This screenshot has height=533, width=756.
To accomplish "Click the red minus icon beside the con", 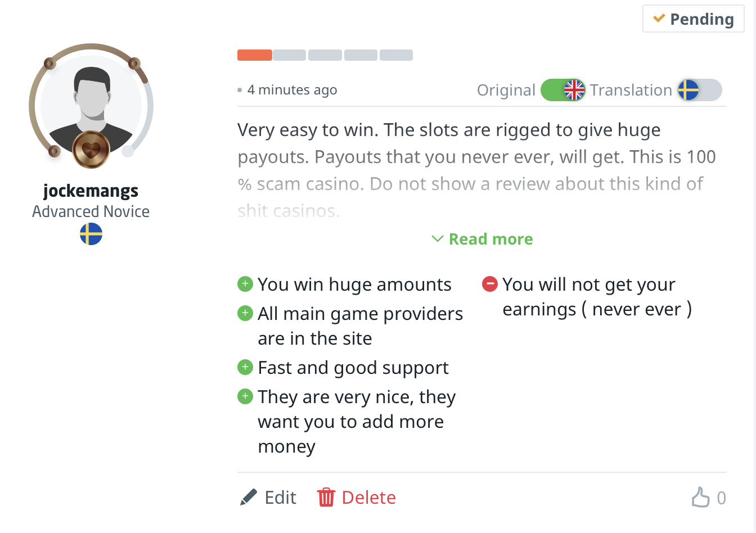I will 490,284.
